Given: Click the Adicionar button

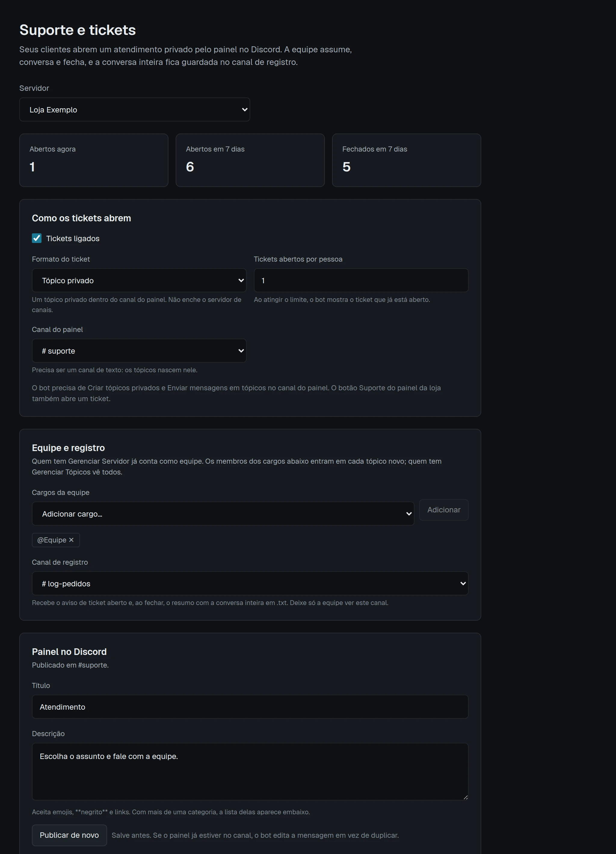Looking at the screenshot, I should 444,510.
